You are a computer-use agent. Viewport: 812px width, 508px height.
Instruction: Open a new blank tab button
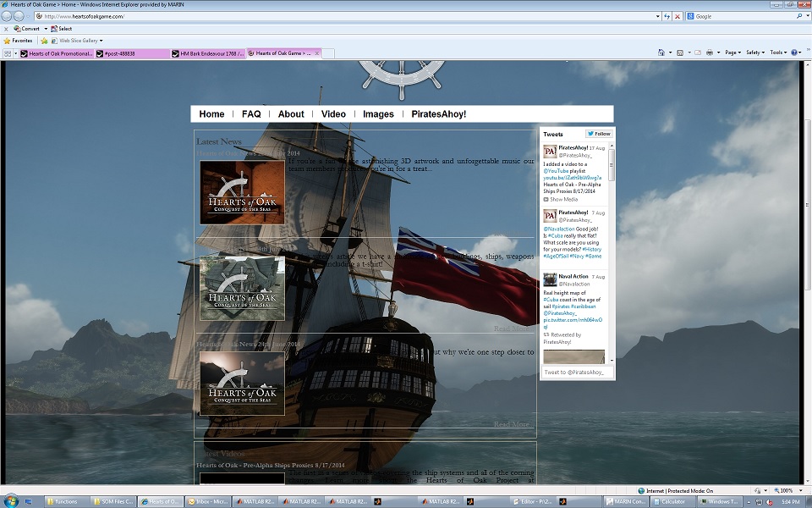coord(328,53)
